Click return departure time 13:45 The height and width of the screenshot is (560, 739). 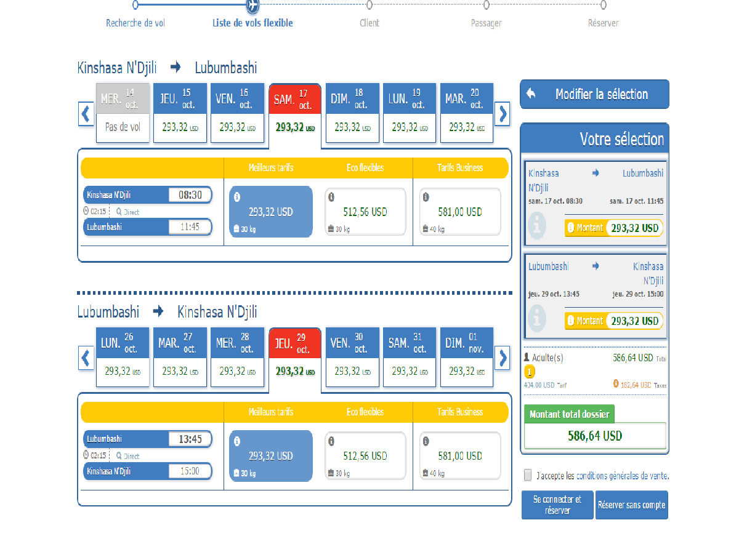190,439
